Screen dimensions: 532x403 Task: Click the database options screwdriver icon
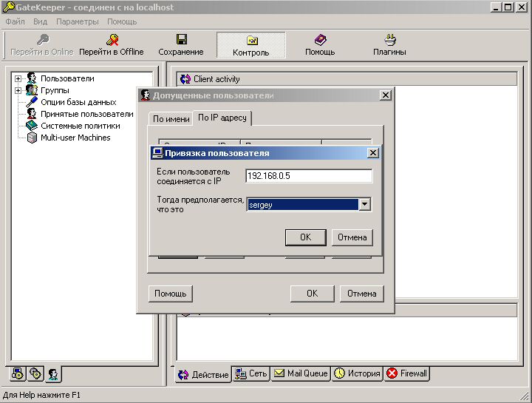32,102
